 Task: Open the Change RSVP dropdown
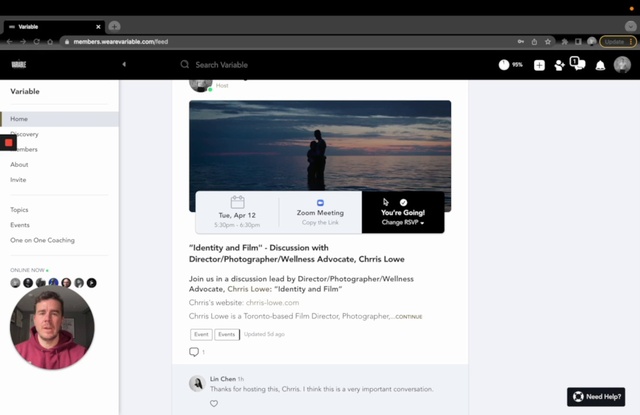[402, 223]
